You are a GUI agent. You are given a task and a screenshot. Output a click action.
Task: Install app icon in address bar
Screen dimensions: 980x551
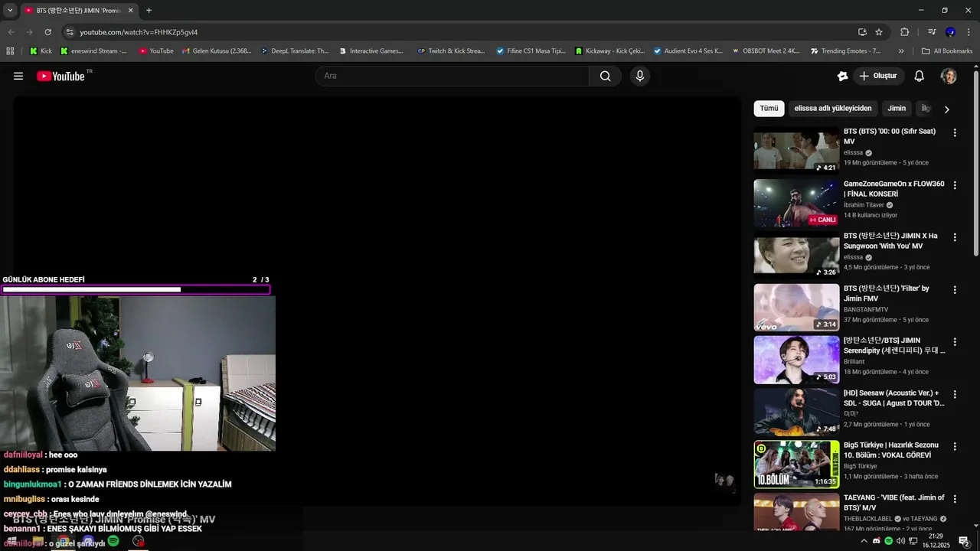[862, 32]
